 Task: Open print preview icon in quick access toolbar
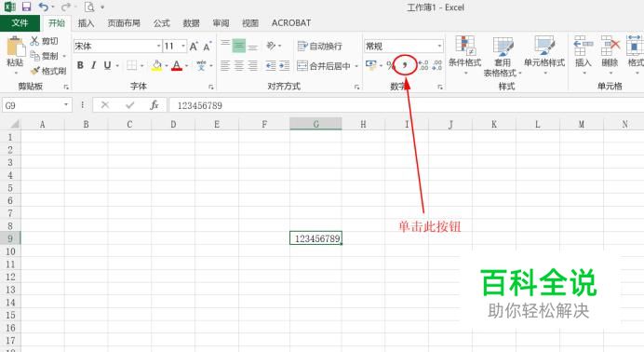89,7
